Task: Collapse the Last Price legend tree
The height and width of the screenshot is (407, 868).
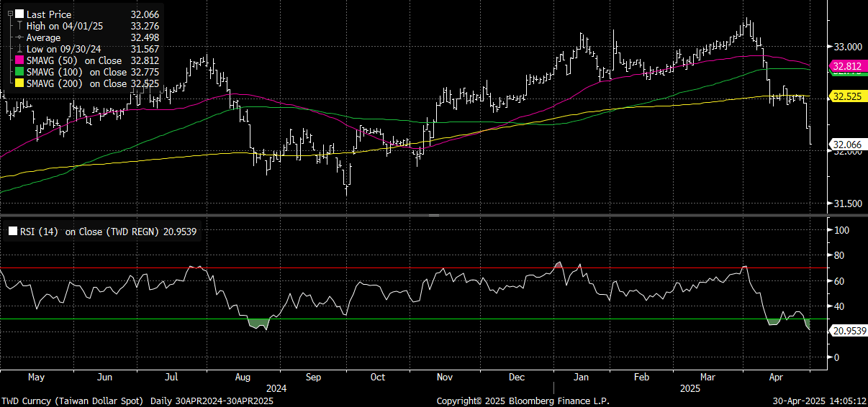Action: coord(10,14)
